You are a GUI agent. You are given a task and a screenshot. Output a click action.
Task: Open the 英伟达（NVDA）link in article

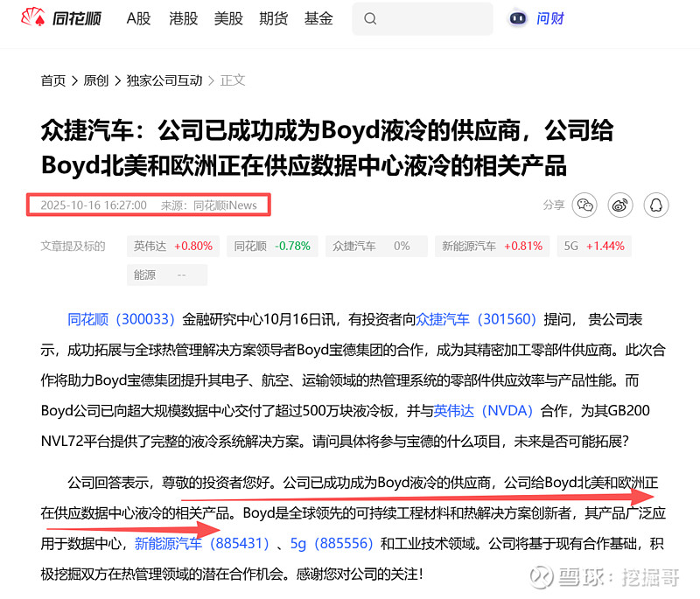(483, 410)
